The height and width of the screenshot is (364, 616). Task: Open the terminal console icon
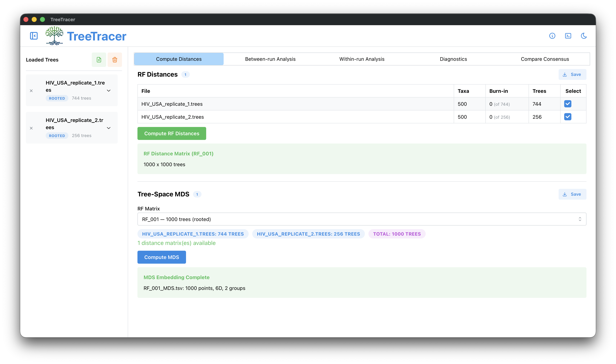pos(568,36)
